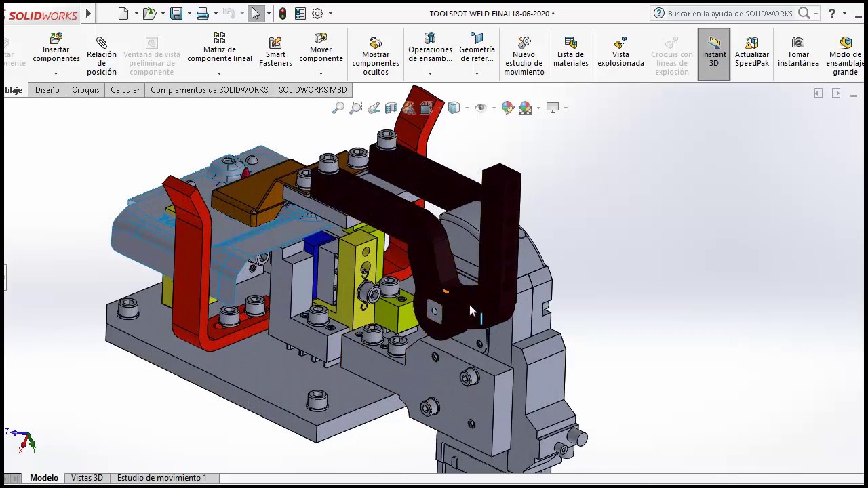Click the New document icon
The width and height of the screenshot is (868, 488).
coord(123,14)
